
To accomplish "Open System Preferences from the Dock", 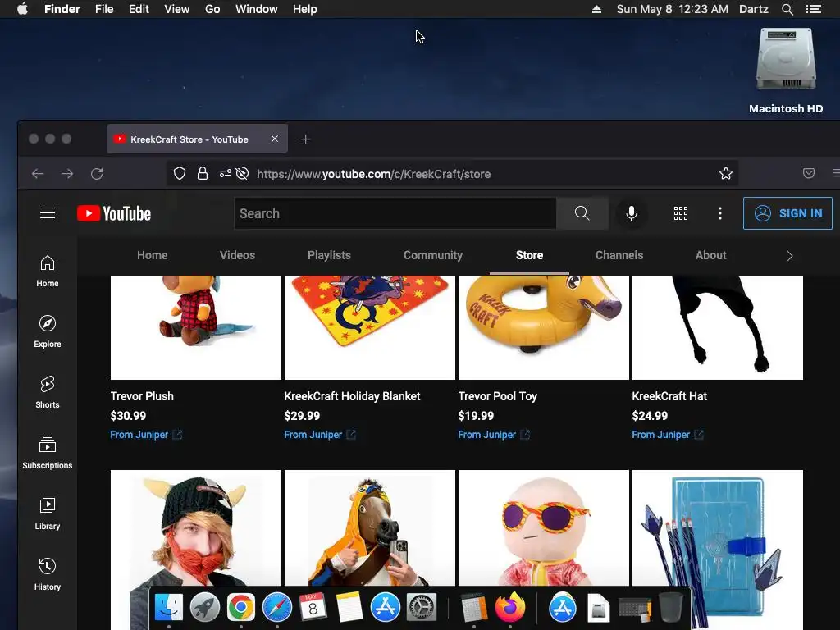I will click(422, 608).
